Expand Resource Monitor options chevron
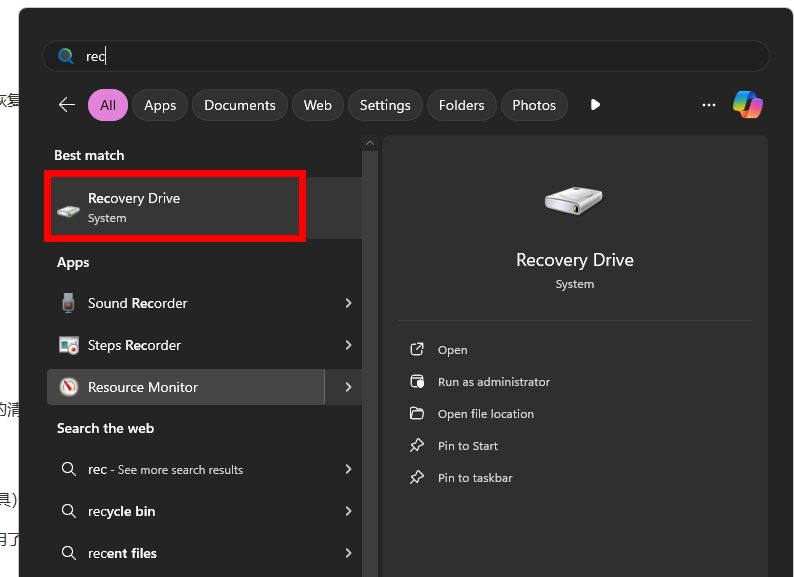The image size is (794, 577). [348, 387]
